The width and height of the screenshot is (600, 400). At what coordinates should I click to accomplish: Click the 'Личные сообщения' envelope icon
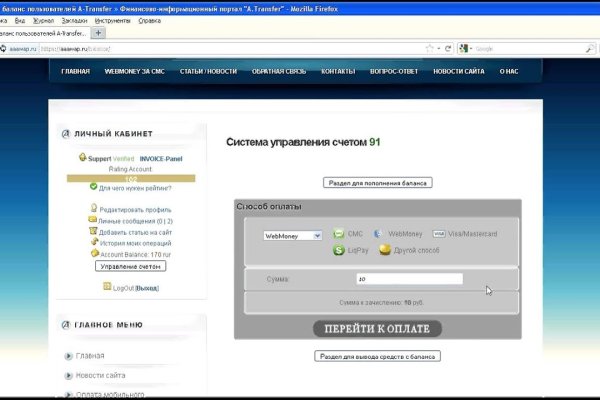(x=93, y=220)
